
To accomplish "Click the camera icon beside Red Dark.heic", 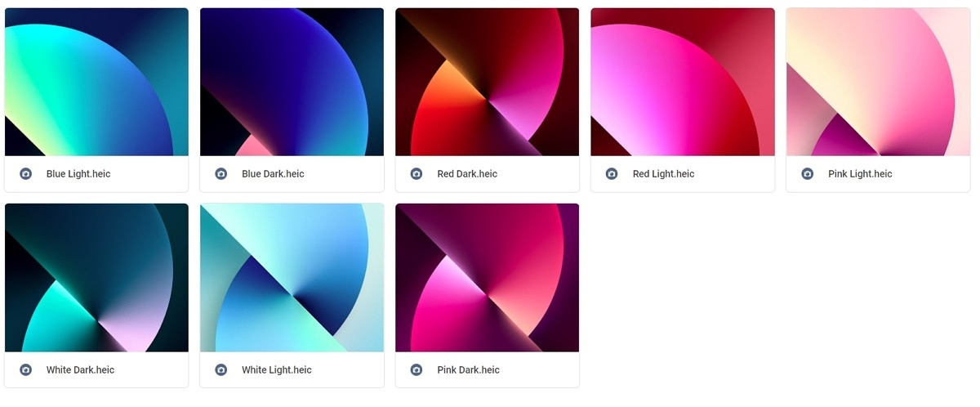I will pyautogui.click(x=416, y=174).
